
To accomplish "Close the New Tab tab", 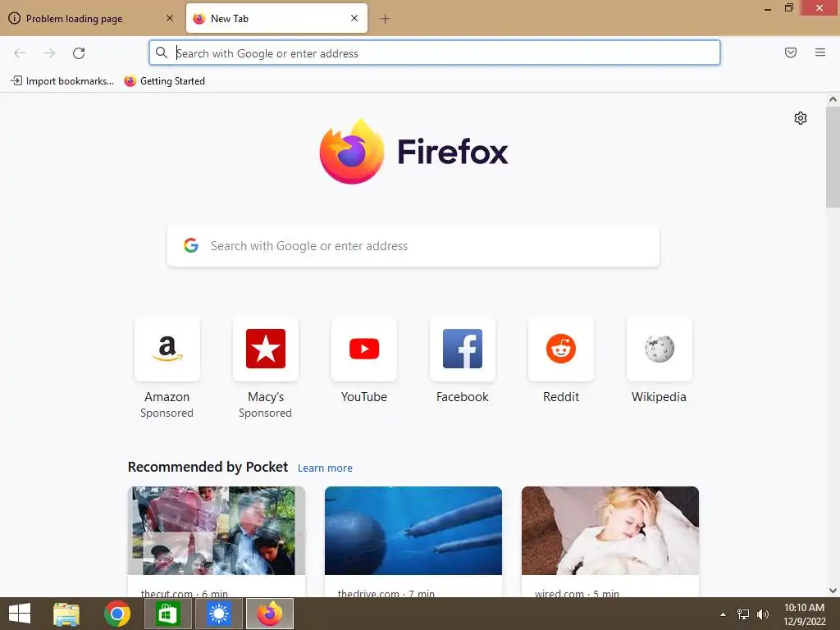I will (x=354, y=18).
